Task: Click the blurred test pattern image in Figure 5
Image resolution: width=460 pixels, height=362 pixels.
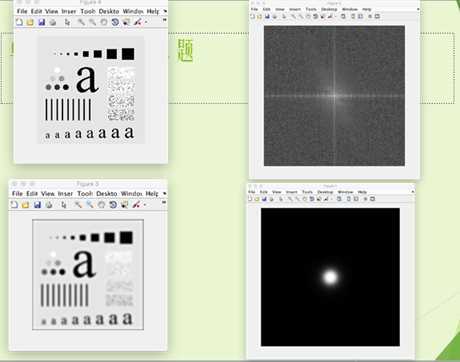Action: pyautogui.click(x=88, y=275)
